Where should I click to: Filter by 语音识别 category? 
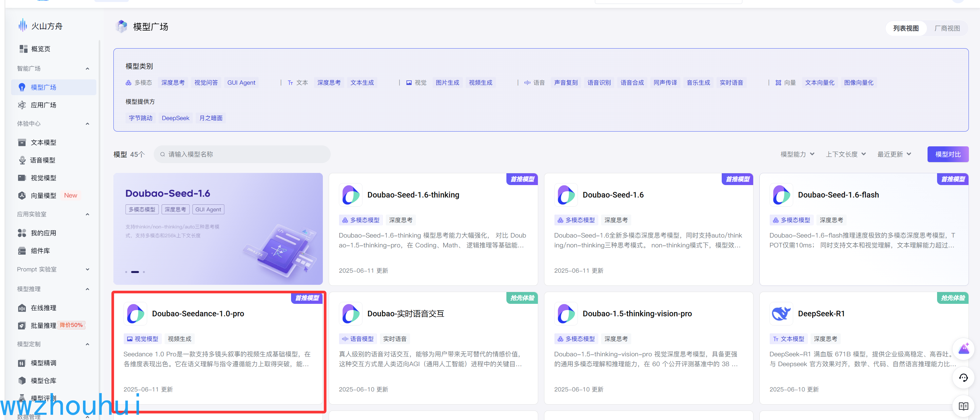click(599, 83)
